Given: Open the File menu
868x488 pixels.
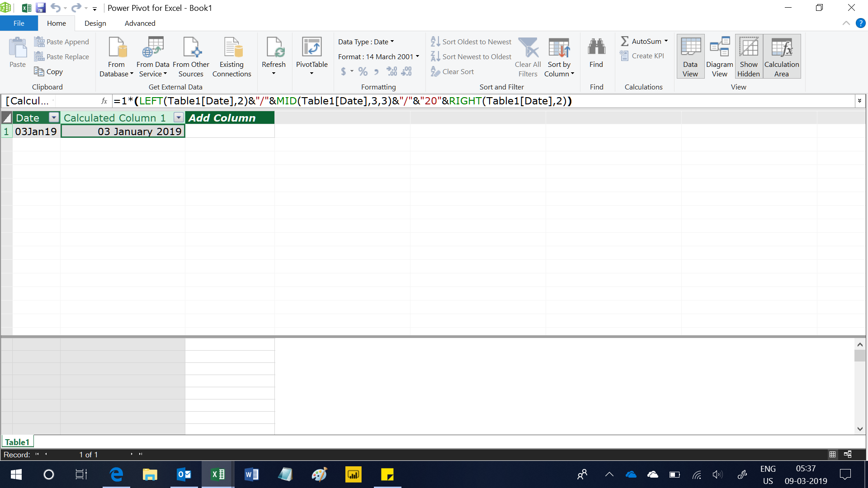Looking at the screenshot, I should click(19, 23).
